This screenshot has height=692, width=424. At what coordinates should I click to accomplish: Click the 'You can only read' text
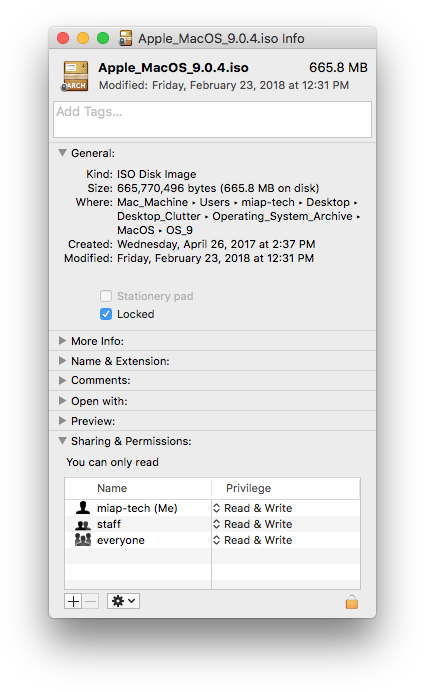tap(113, 462)
